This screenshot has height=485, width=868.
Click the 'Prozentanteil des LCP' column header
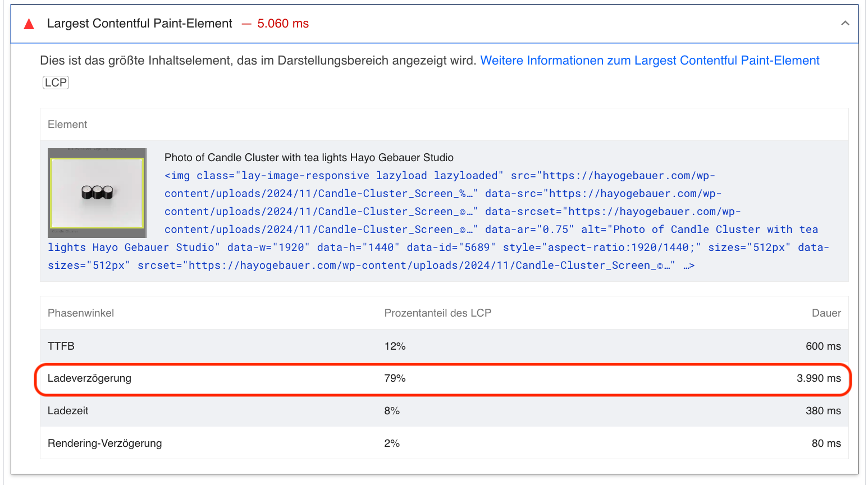[x=437, y=313]
